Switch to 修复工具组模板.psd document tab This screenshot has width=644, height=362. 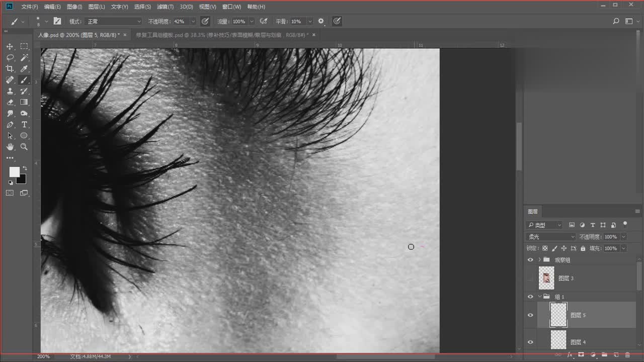[222, 35]
